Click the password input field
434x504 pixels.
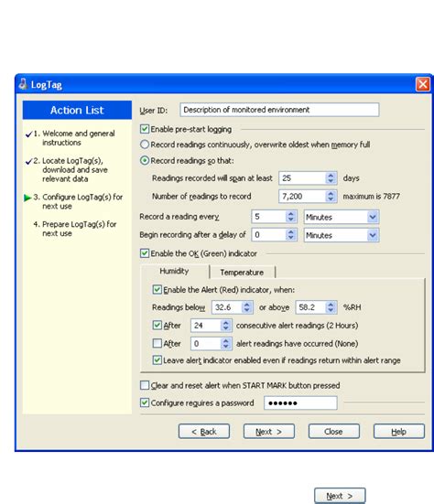300,402
